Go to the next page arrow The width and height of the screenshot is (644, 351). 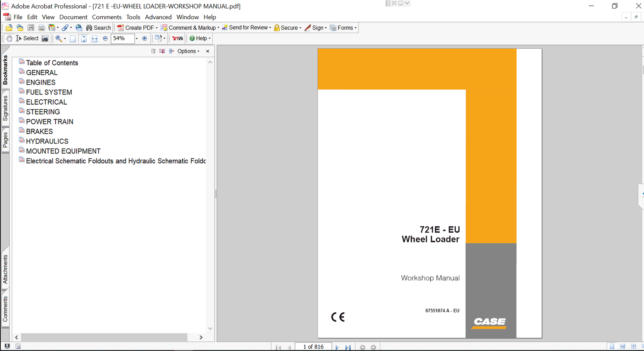pyautogui.click(x=337, y=347)
